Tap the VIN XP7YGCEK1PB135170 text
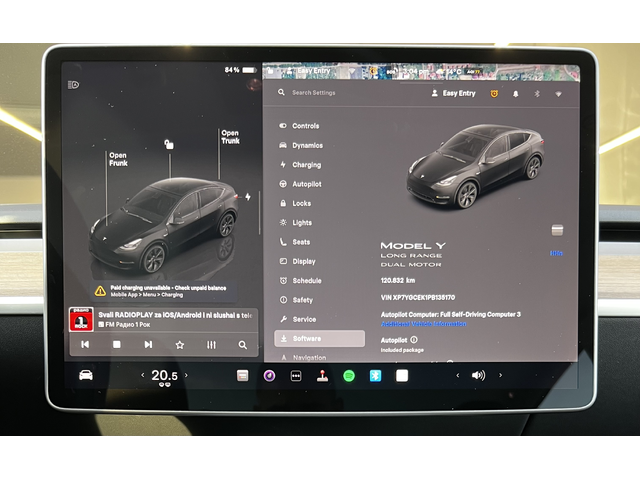Viewport: 640px width, 480px height. 418,298
